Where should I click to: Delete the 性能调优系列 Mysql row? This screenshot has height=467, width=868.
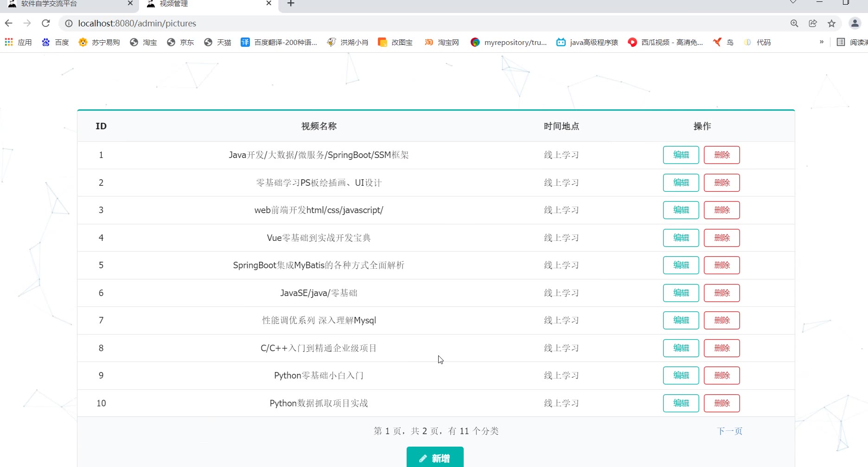[x=721, y=321]
